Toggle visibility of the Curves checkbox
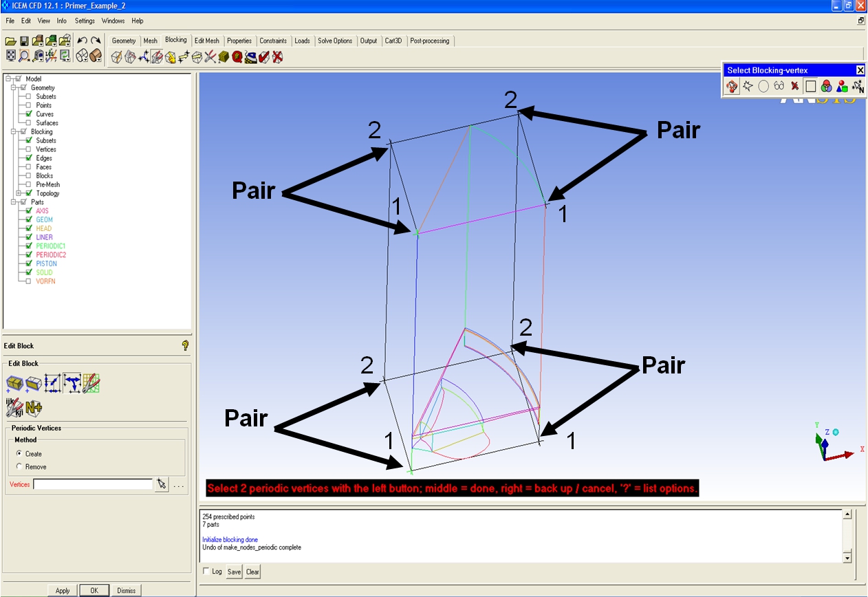868x597 pixels. 29,114
